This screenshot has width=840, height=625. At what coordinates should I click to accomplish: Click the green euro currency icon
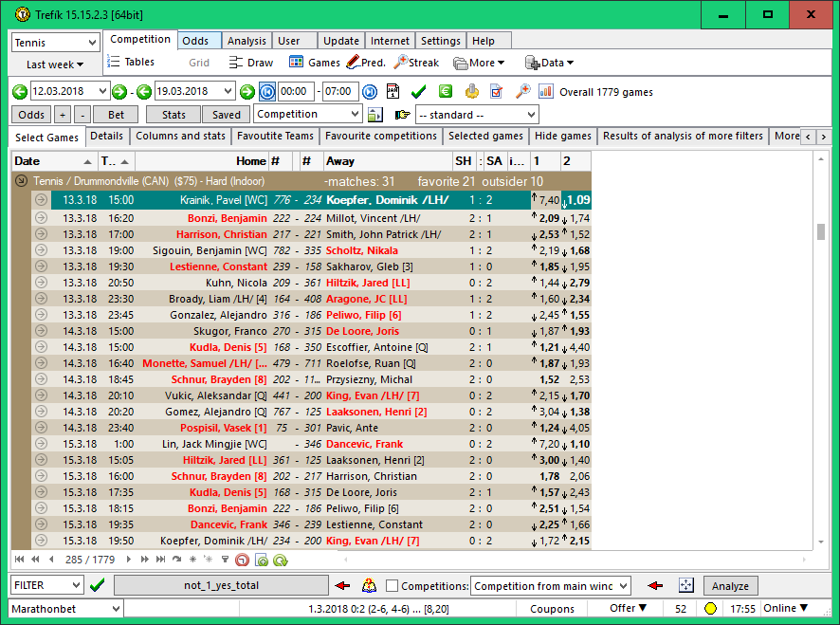(x=445, y=92)
